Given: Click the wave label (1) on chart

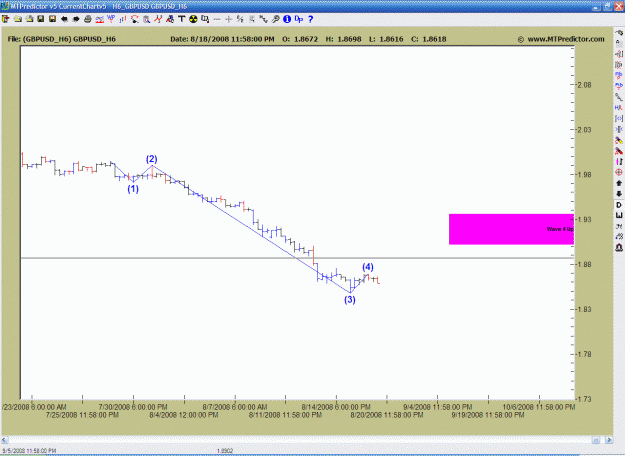Looking at the screenshot, I should click(133, 189).
